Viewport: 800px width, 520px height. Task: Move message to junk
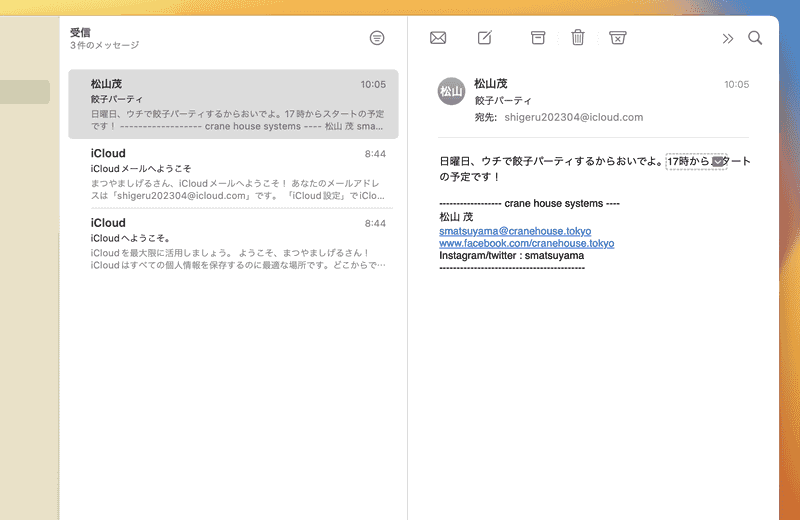pyautogui.click(x=617, y=37)
